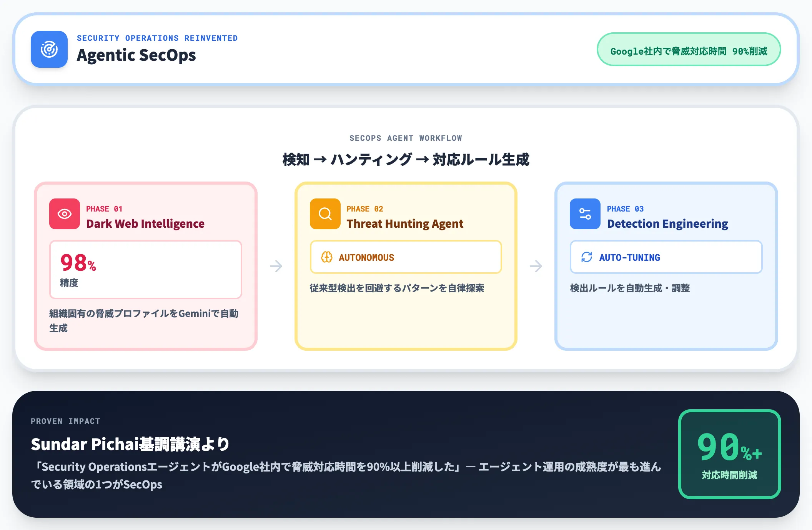
Task: Select the sliders icon on Detection Engineering
Action: [x=585, y=214]
